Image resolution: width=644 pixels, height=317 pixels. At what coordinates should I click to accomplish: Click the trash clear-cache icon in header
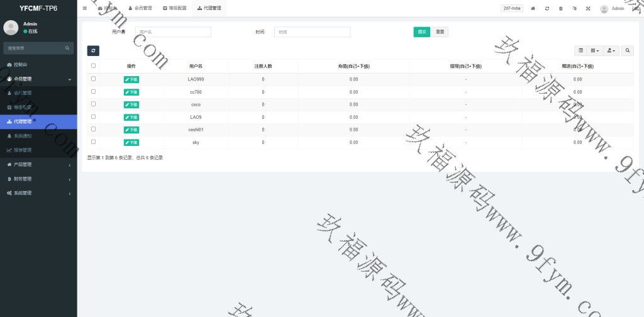point(561,9)
